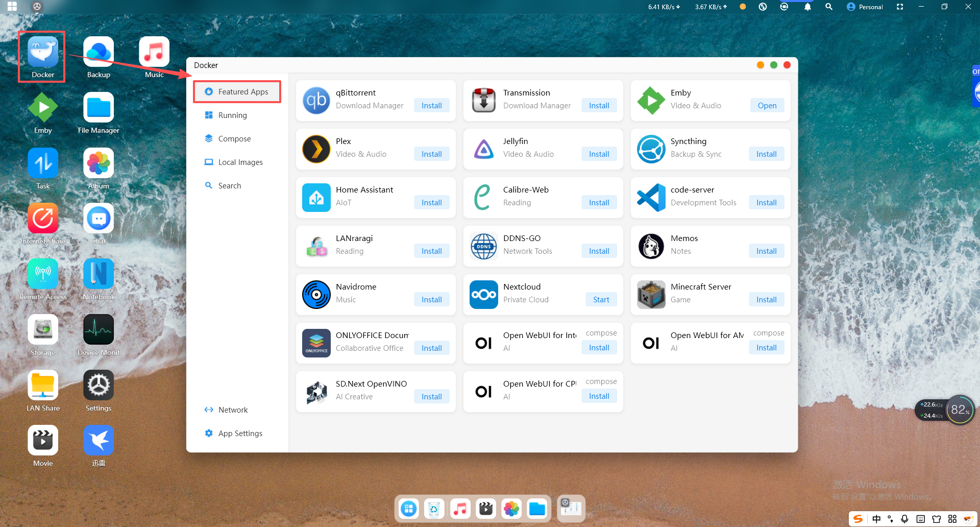Open the Backup desktop app
This screenshot has width=980, height=527.
[x=99, y=52]
